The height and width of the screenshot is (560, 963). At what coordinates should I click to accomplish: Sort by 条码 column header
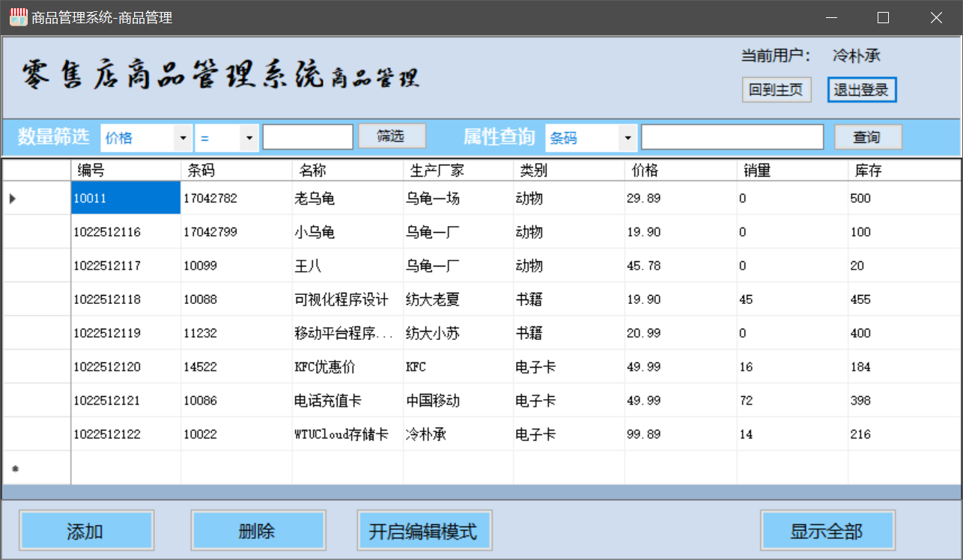[237, 171]
